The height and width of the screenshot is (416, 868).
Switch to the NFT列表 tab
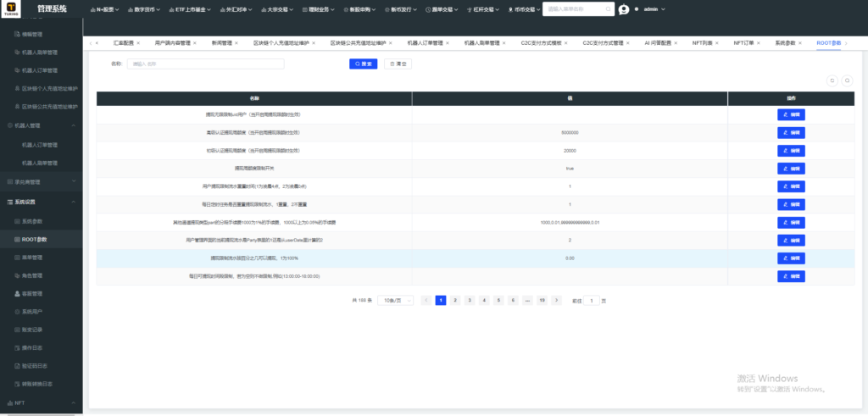702,43
